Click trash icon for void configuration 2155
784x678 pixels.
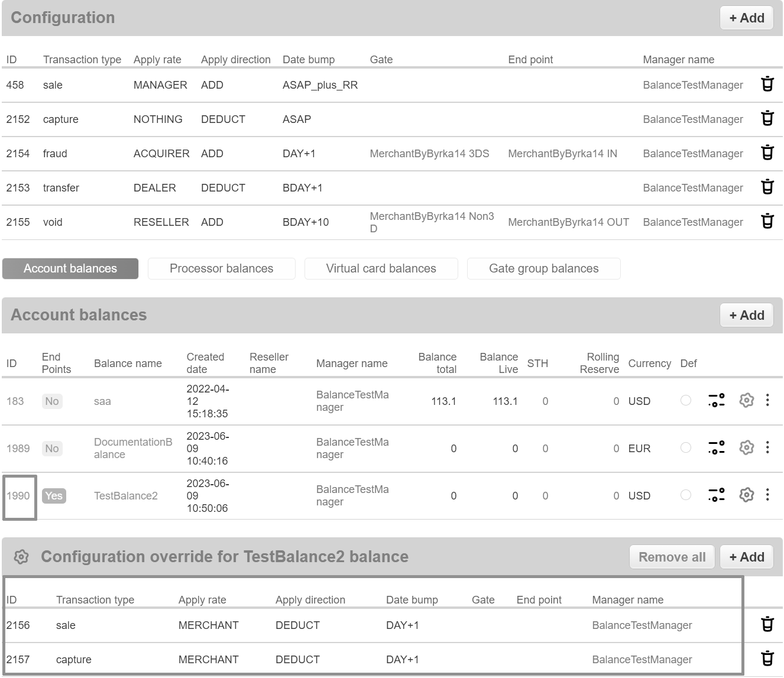[x=767, y=222]
